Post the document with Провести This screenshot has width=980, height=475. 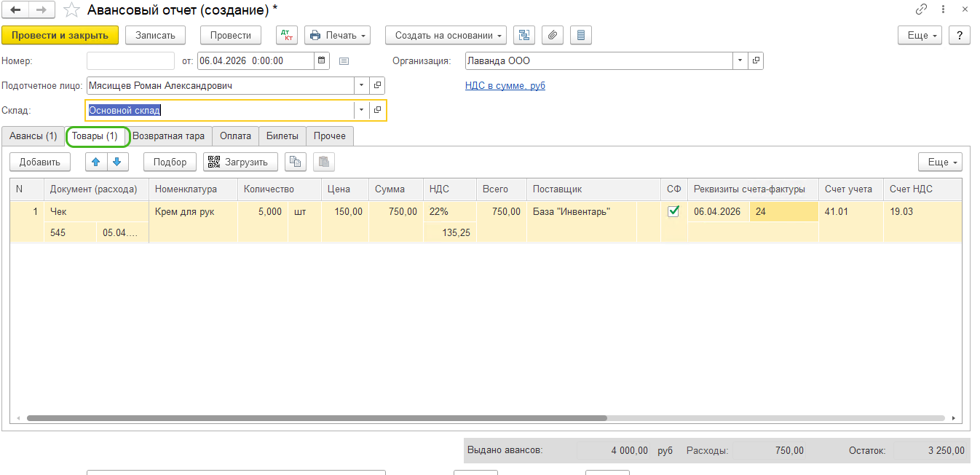pos(231,35)
